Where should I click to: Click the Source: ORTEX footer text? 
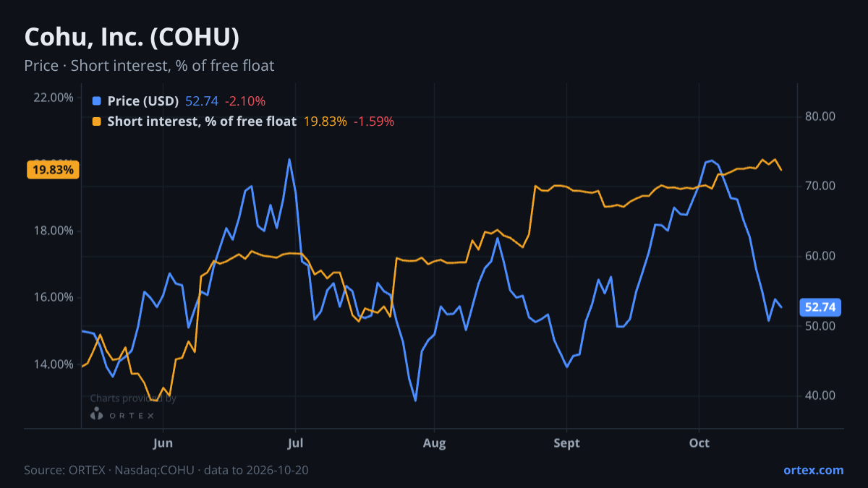[x=166, y=470]
